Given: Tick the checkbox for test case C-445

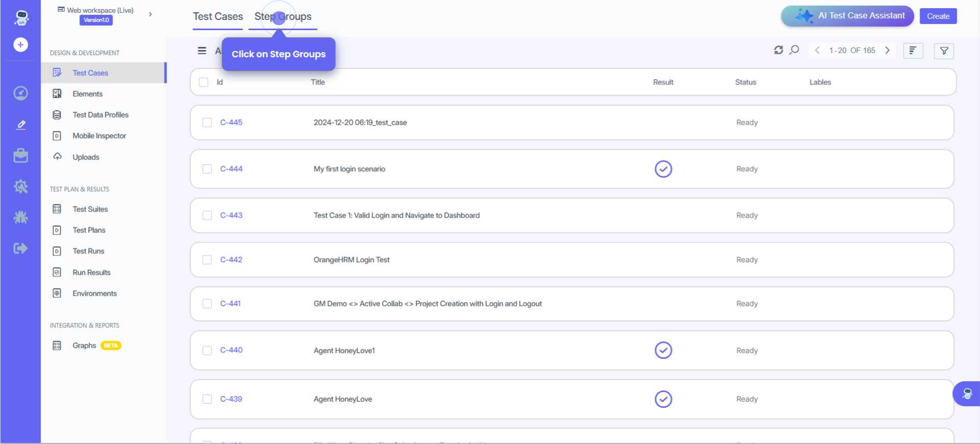Looking at the screenshot, I should tap(207, 123).
